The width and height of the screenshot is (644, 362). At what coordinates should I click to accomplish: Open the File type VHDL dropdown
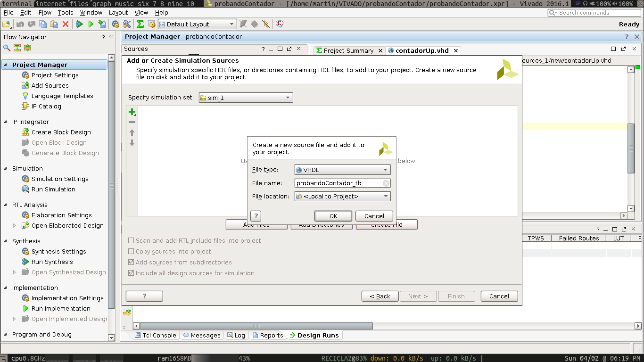pos(342,170)
